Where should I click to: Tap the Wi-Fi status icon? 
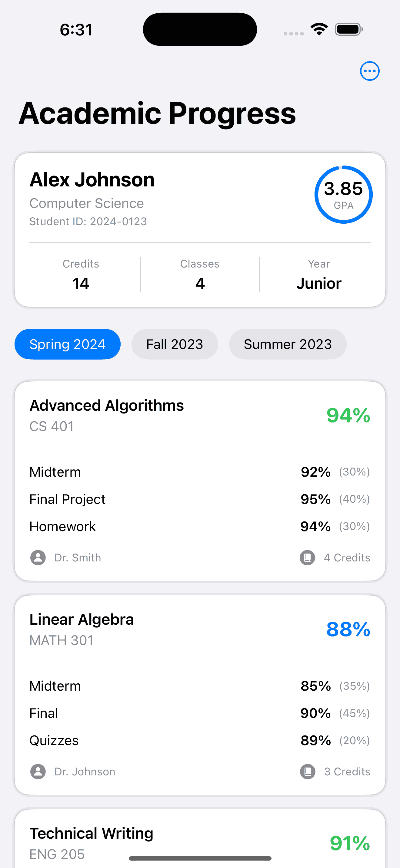click(318, 29)
